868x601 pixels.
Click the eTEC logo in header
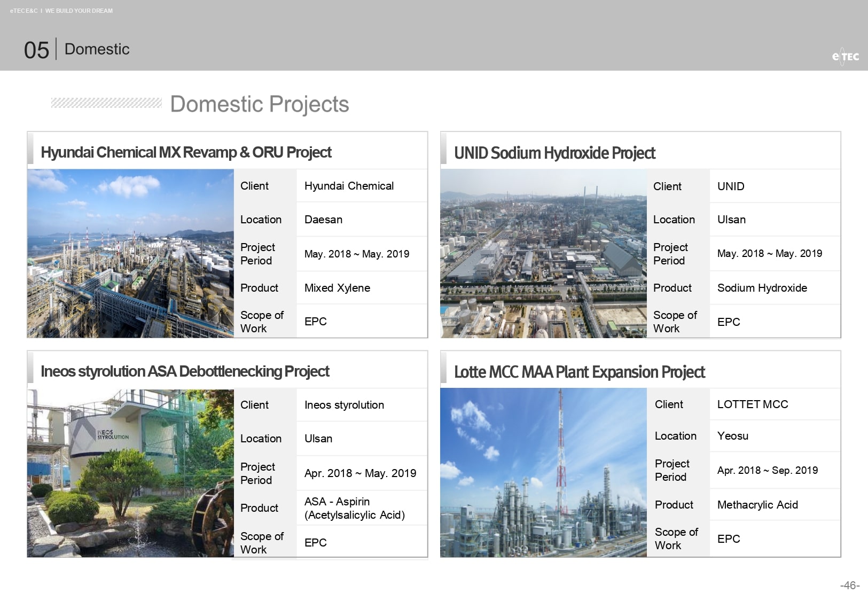846,56
